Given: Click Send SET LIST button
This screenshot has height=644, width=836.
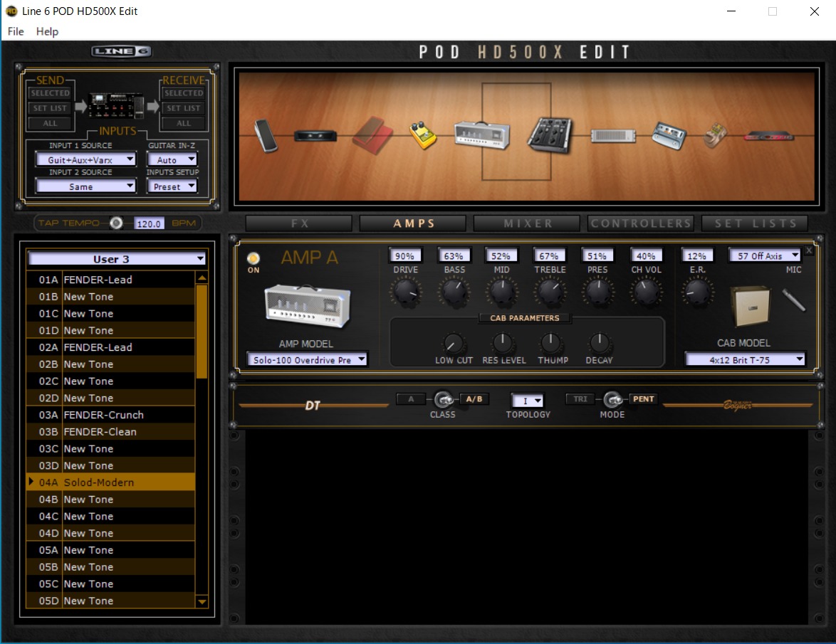Looking at the screenshot, I should 50,108.
